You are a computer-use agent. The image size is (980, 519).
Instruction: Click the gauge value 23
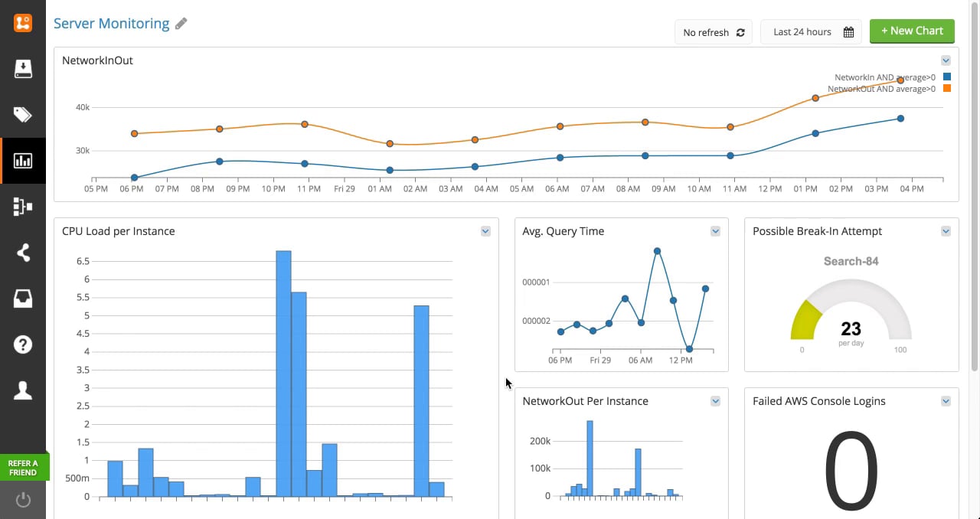(x=851, y=329)
